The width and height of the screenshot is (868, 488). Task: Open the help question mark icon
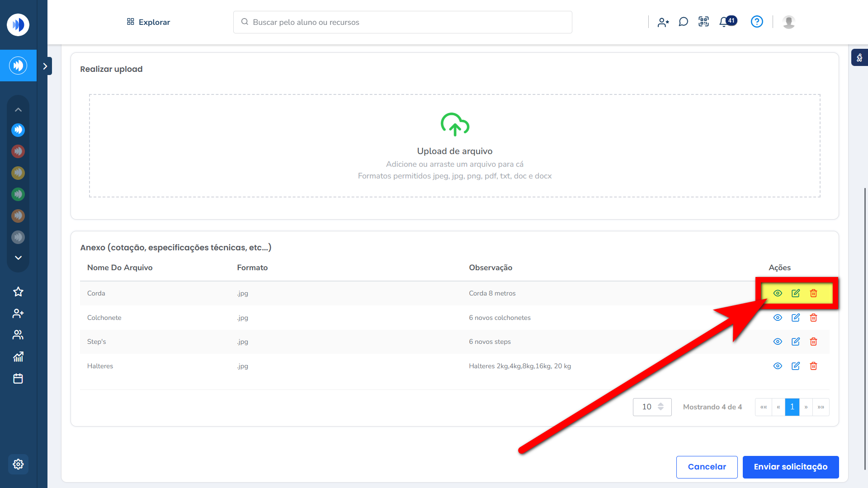click(757, 22)
